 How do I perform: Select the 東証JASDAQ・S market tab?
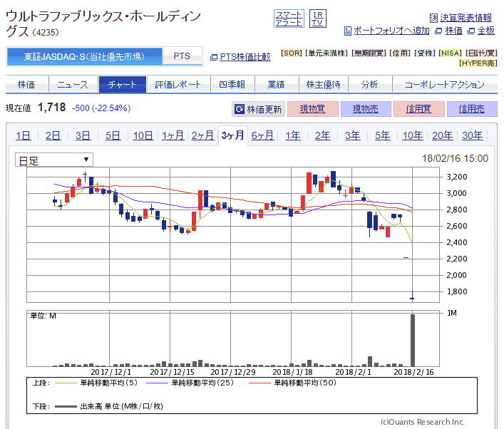[x=85, y=56]
